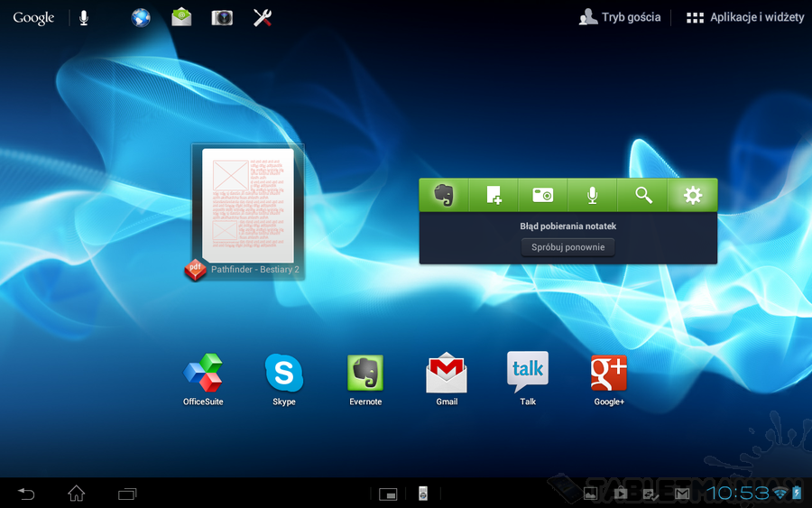Launch Skype from the home screen
The image size is (812, 508).
pyautogui.click(x=284, y=374)
